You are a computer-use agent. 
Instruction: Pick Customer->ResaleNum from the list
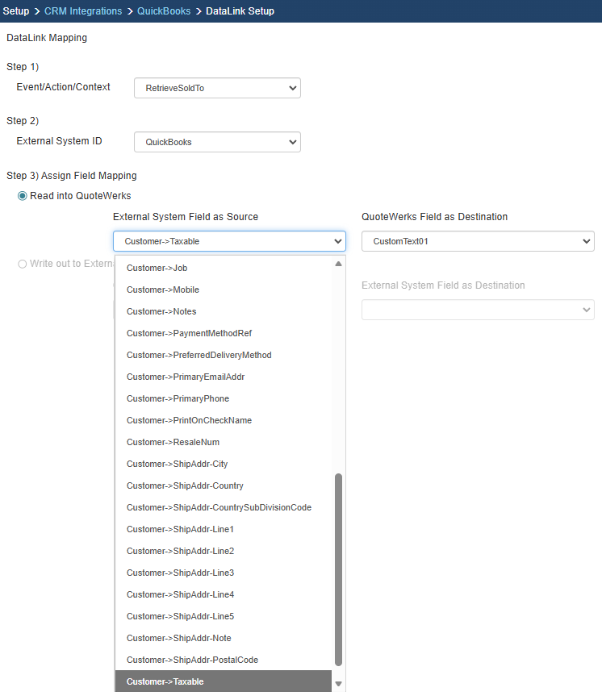[x=173, y=442]
